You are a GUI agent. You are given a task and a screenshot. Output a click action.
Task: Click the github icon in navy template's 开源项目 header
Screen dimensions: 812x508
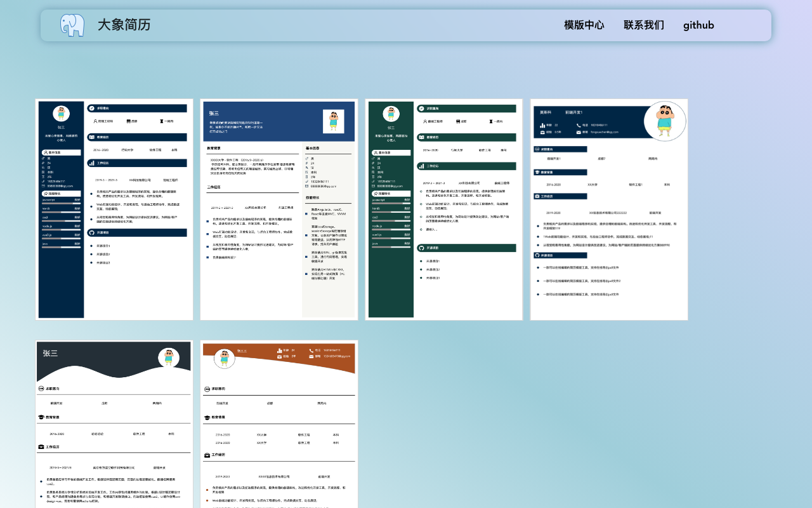[91, 233]
